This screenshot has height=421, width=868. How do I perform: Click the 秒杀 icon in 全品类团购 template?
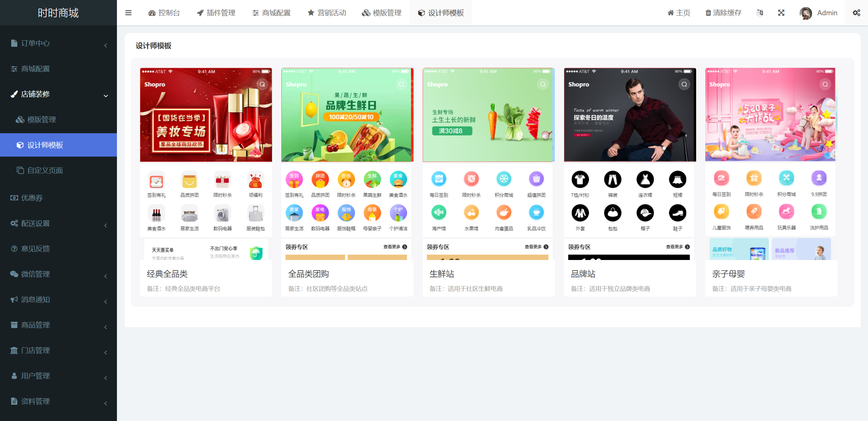coord(346,180)
